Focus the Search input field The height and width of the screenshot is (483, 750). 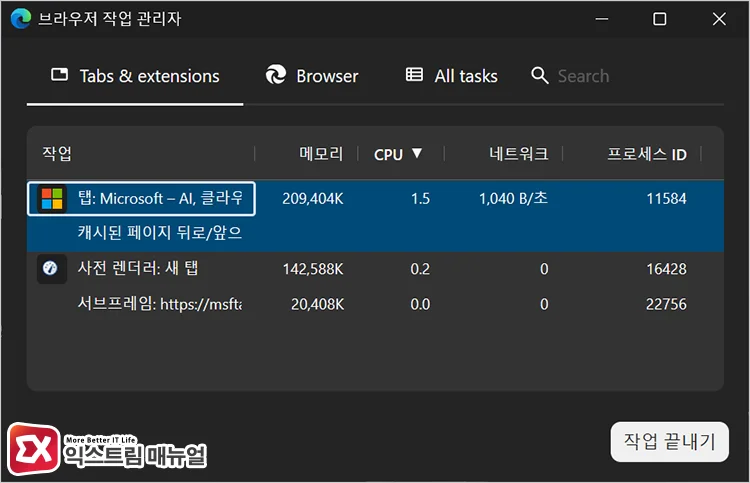tap(584, 76)
